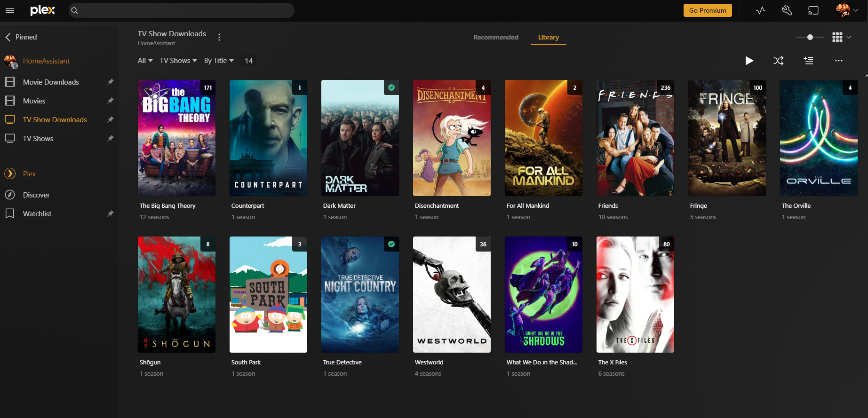Expand the All filter dropdown

pos(145,61)
